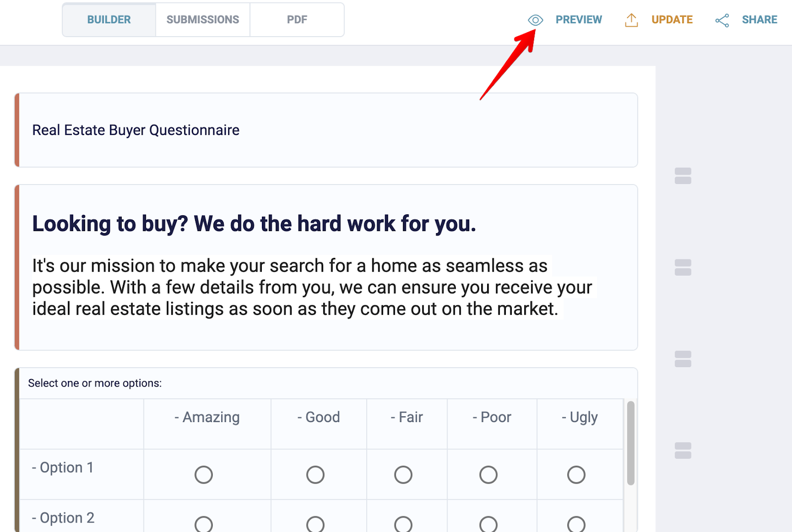Select Amazing rating for Option 1
The height and width of the screenshot is (532, 792).
tap(203, 474)
